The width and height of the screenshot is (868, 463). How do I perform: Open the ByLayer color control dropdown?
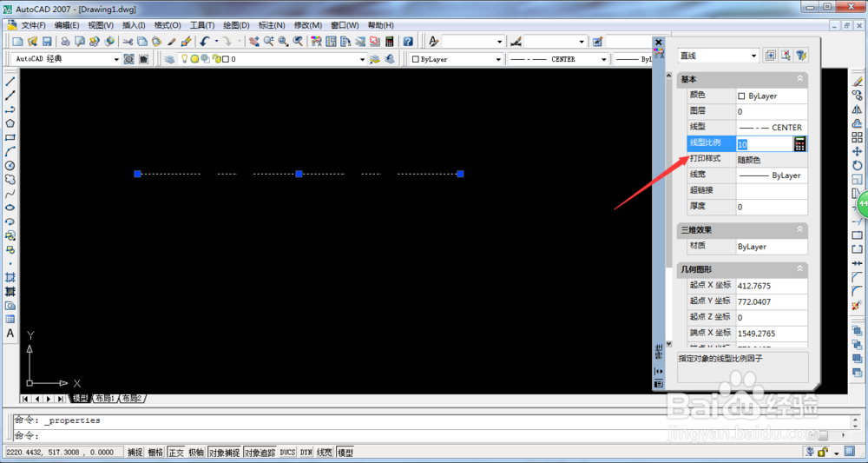point(499,59)
